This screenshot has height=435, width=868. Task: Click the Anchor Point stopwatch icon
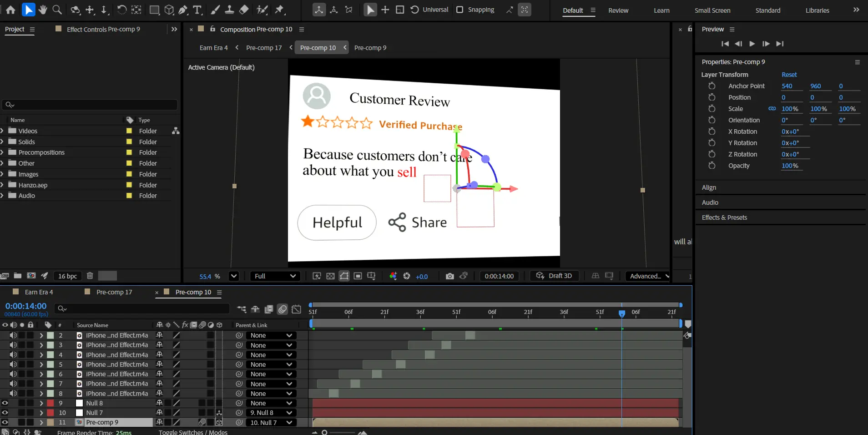point(712,86)
